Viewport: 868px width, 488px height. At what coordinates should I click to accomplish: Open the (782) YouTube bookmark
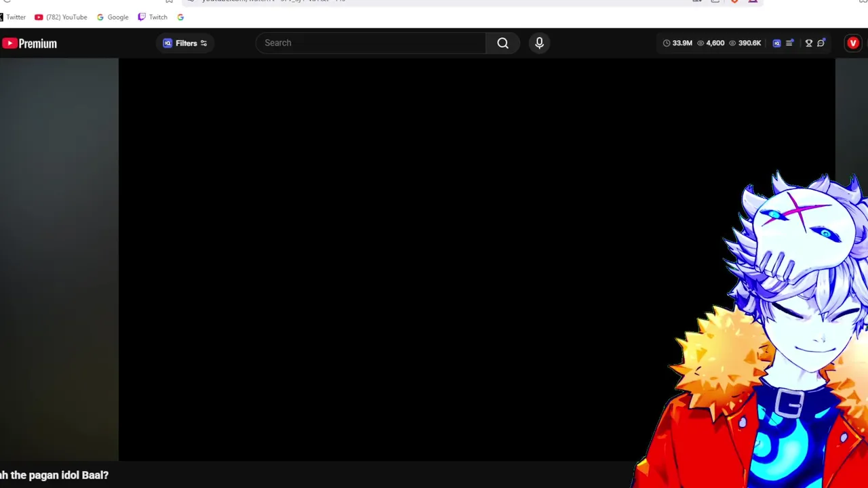click(x=60, y=17)
